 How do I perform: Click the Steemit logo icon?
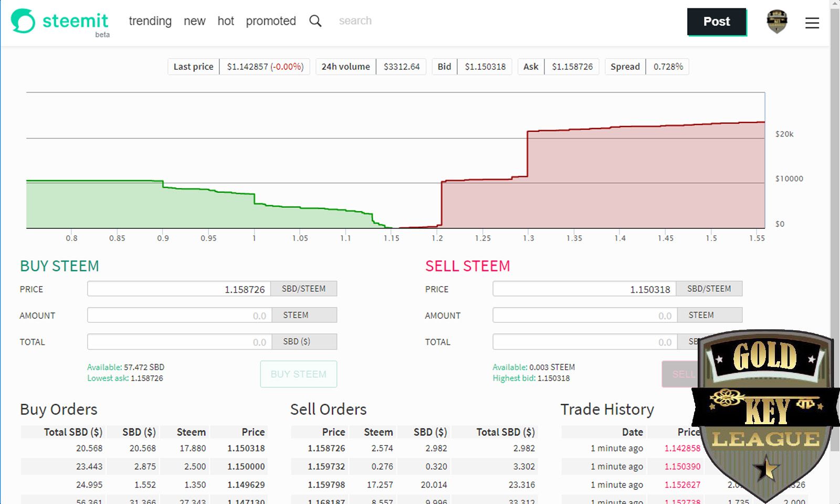23,21
